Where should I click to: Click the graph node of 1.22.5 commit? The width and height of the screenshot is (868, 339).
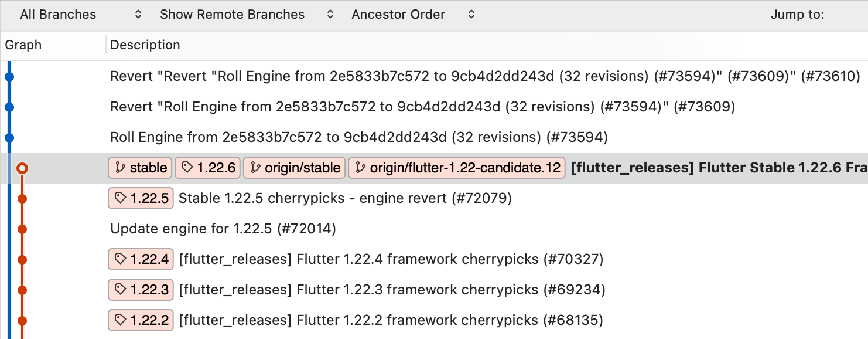22,199
